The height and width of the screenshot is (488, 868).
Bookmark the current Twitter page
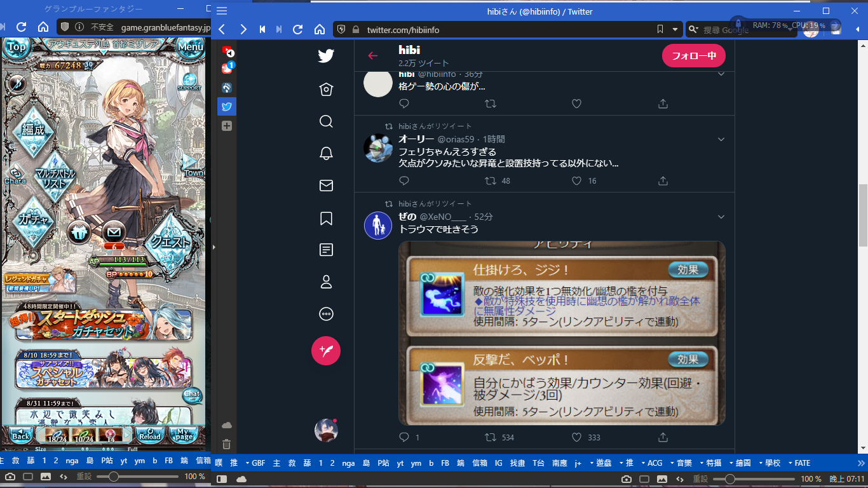(x=660, y=29)
